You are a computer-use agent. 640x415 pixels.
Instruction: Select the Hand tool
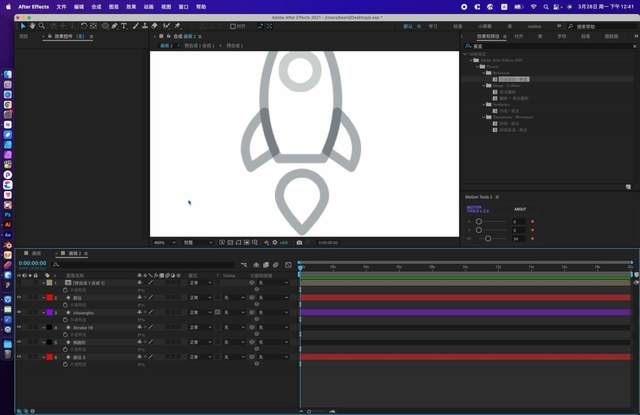pyautogui.click(x=32, y=26)
